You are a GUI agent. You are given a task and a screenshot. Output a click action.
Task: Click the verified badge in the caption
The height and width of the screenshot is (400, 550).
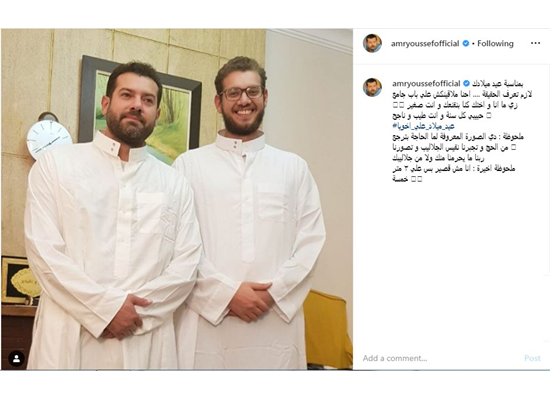[x=467, y=84]
